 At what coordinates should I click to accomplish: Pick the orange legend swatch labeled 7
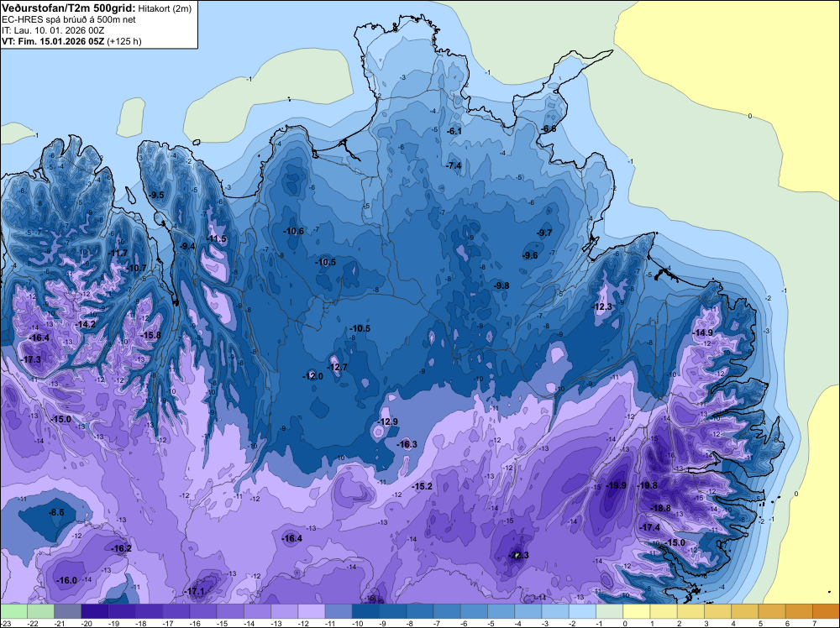point(826,611)
